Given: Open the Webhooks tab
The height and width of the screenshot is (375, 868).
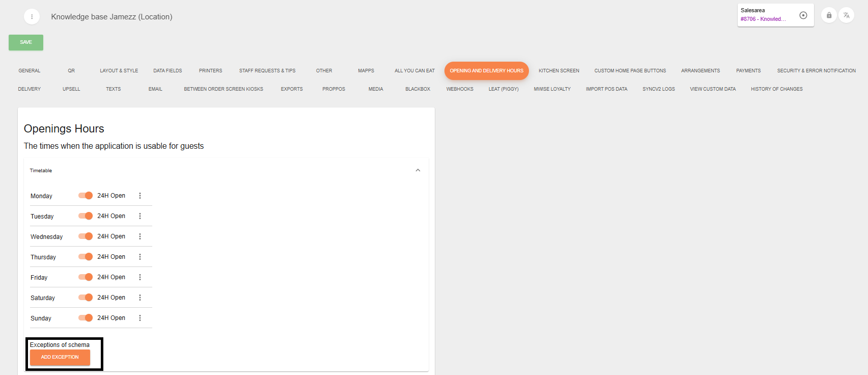Looking at the screenshot, I should point(460,89).
